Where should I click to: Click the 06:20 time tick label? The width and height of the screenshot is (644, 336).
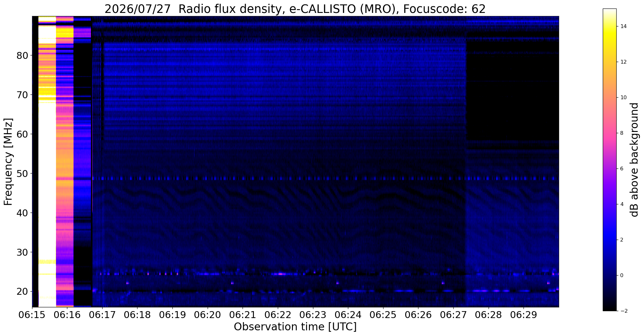point(208,315)
